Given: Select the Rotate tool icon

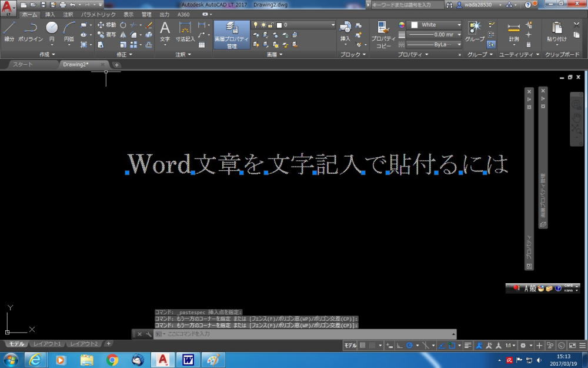Looking at the screenshot, I should pos(123,25).
